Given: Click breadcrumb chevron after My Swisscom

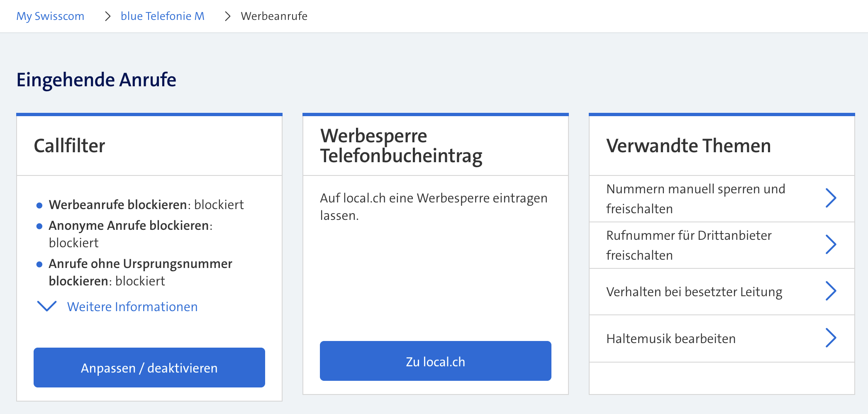Looking at the screenshot, I should click(x=108, y=16).
